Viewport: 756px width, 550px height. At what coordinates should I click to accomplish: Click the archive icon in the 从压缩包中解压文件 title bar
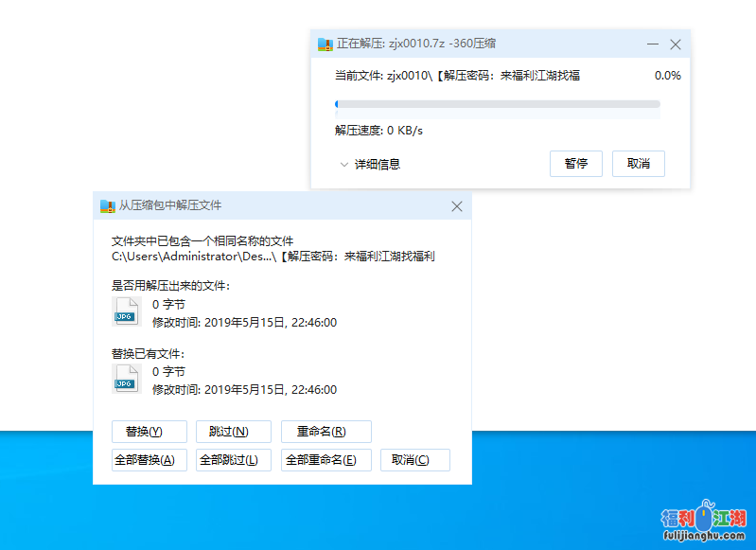tap(107, 205)
